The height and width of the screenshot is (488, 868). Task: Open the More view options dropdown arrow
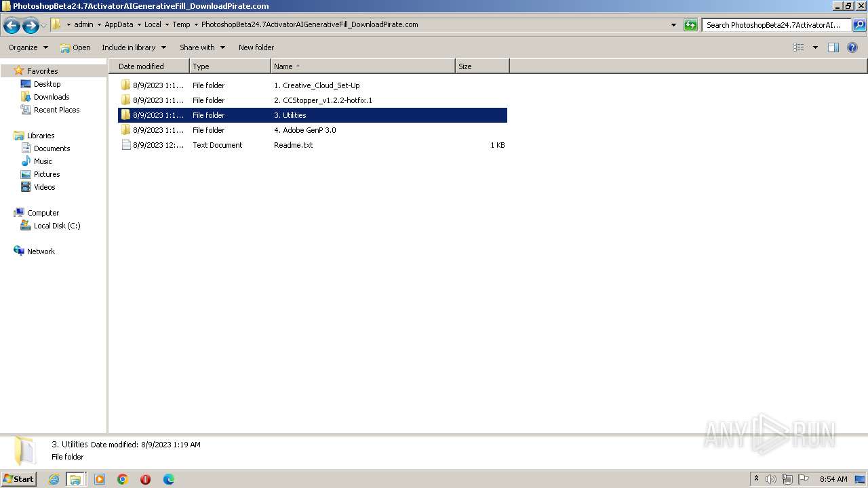815,47
